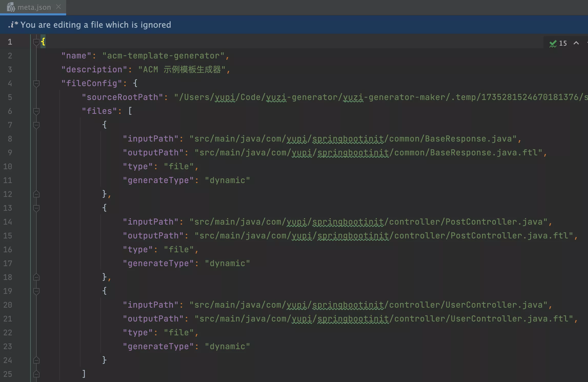Click "dynamic" value on line 11
The width and height of the screenshot is (588, 382).
point(227,180)
